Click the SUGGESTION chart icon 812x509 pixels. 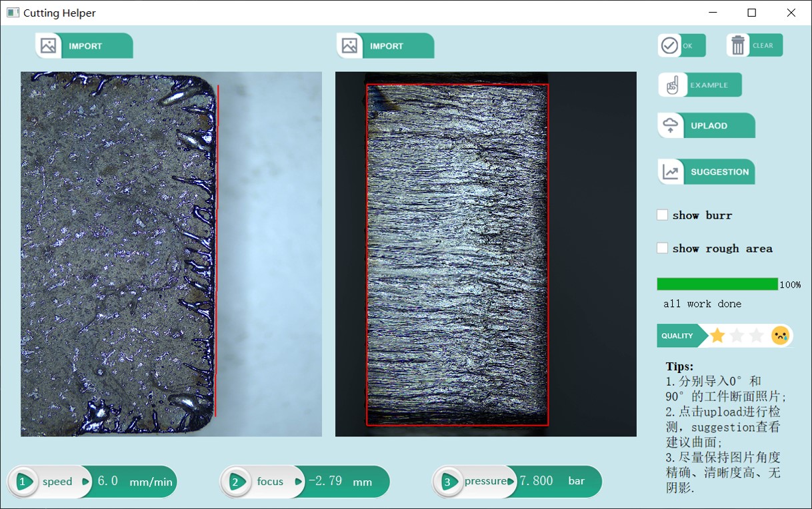coord(671,172)
